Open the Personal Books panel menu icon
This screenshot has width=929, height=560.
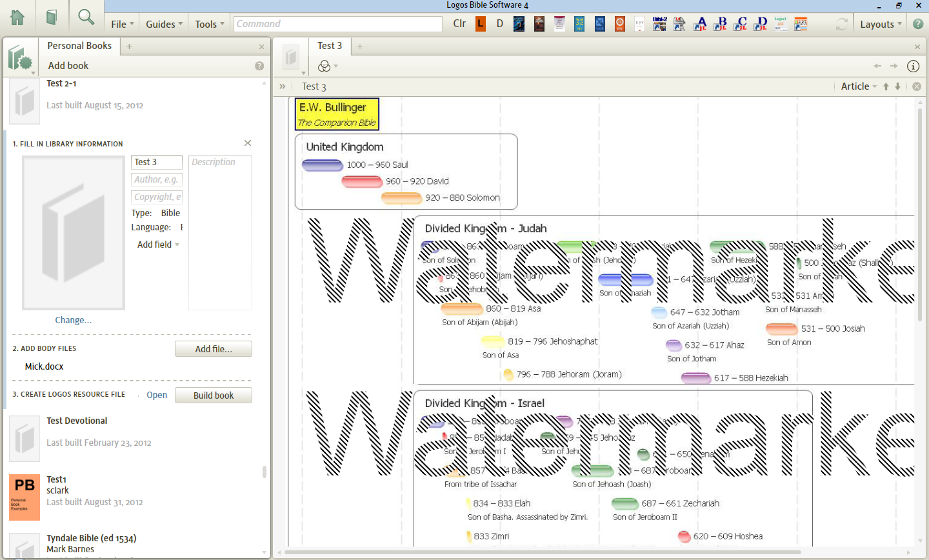coord(21,58)
